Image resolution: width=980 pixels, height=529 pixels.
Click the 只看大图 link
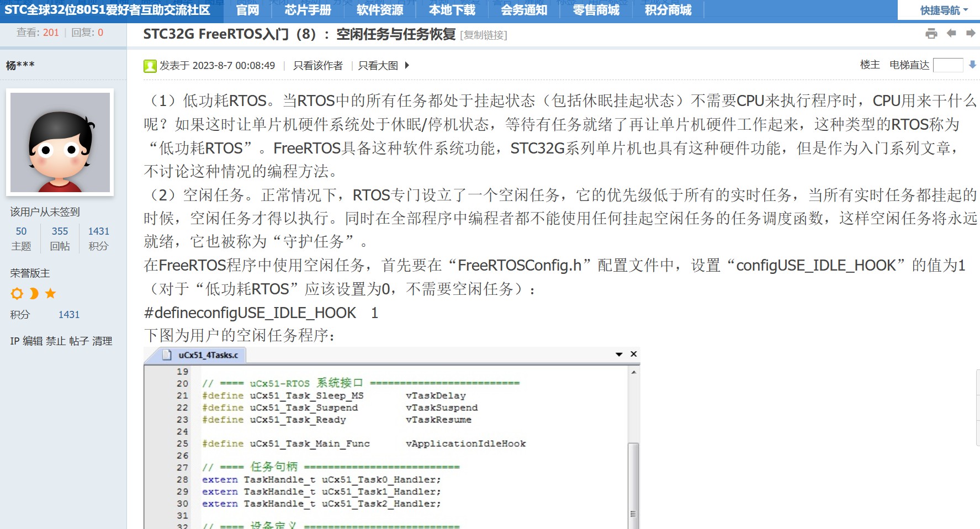pos(378,66)
